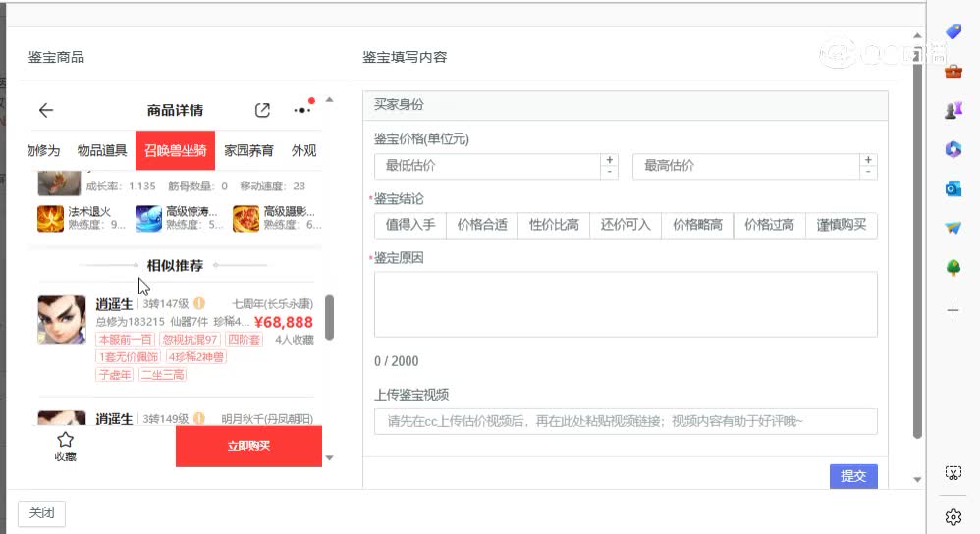Screen dimensions: 980x534
Task: Click the back arrow in 商品详情 header
Action: [46, 111]
